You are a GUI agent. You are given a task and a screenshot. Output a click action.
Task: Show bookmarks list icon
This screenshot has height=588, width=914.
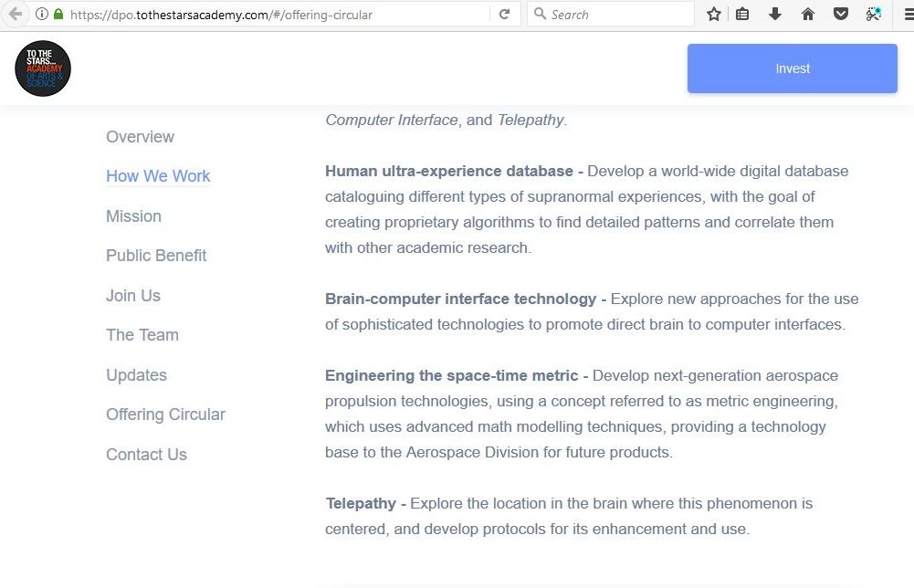743,15
